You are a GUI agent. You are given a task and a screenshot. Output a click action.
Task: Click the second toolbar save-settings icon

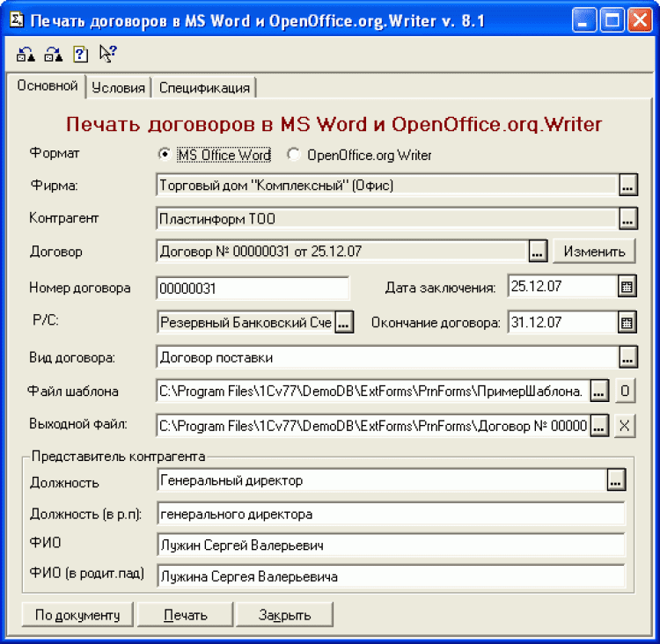tap(54, 55)
